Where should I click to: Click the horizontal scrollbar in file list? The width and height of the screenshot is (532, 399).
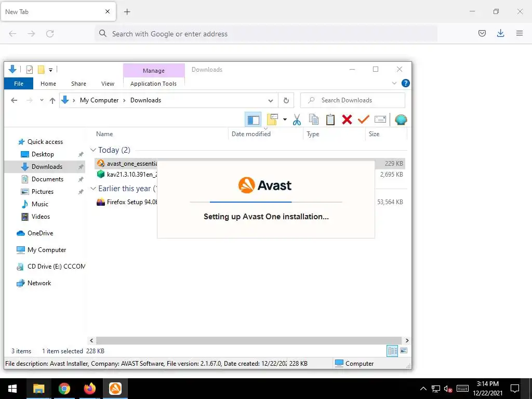click(249, 340)
